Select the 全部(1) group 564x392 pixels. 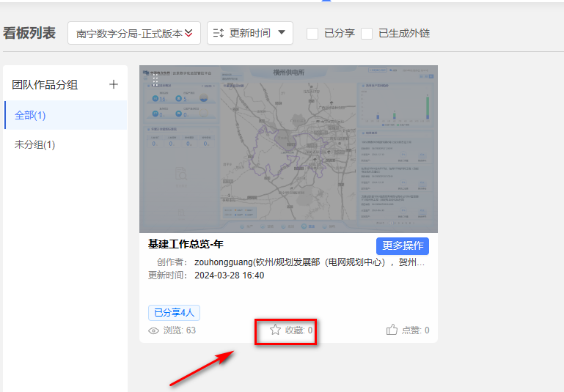[x=30, y=115]
